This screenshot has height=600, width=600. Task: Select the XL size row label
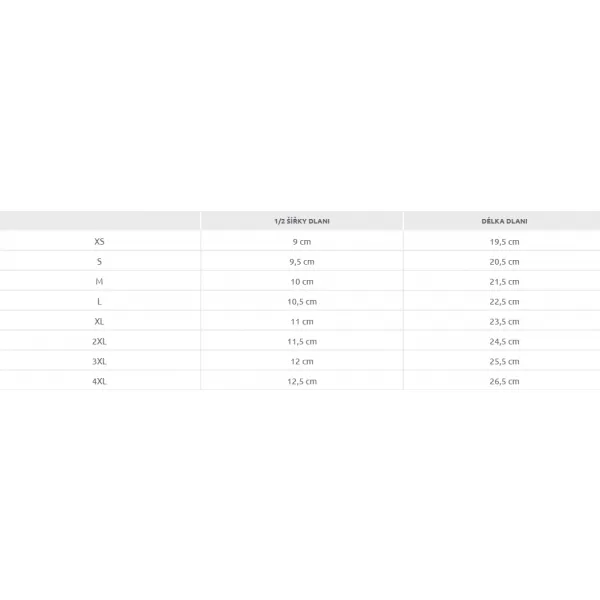click(x=99, y=321)
